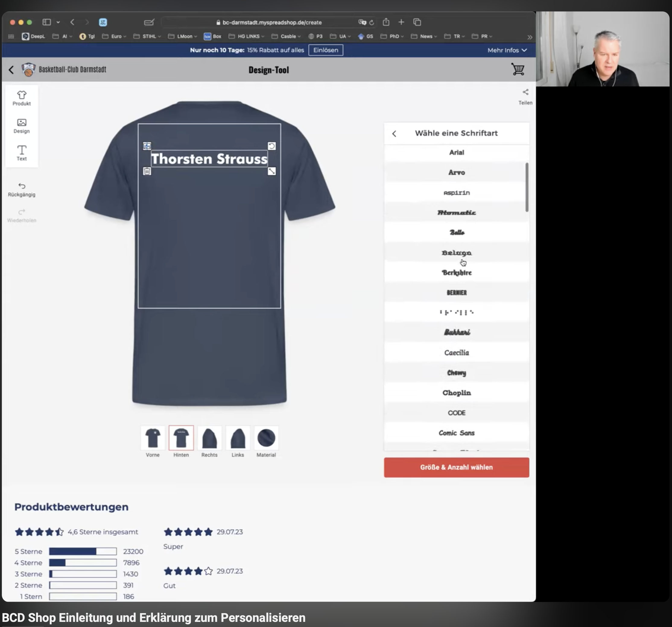Show the Material view thumbnail

pyautogui.click(x=266, y=438)
